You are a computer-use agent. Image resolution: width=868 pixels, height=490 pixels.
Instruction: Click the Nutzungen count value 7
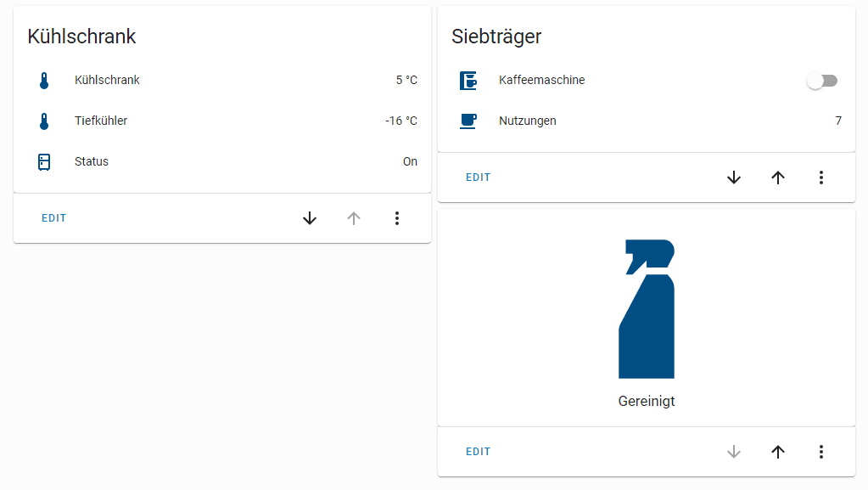[838, 121]
